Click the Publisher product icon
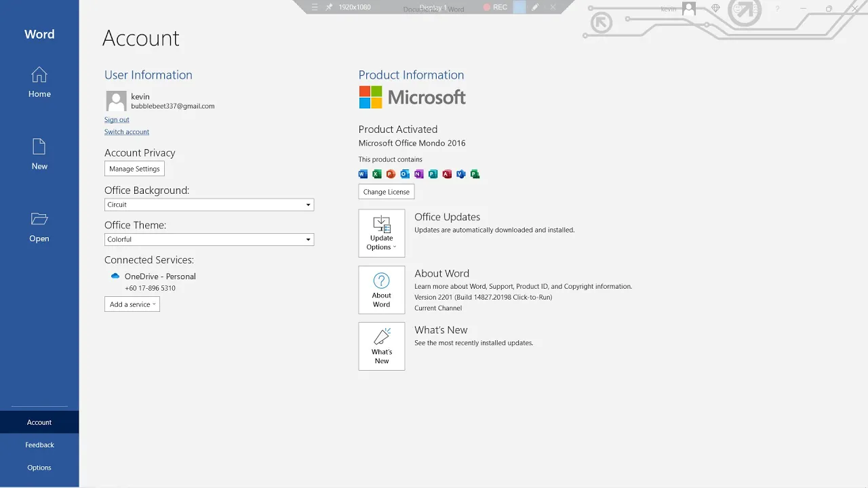This screenshot has height=488, width=868. point(433,174)
